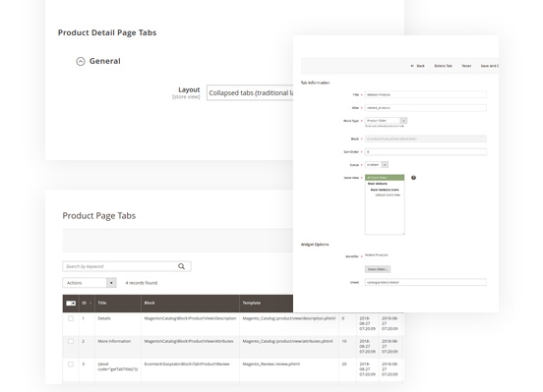Screen dimensions: 543x392
Task: Open the Layout dropdown showing Collapsed tabs
Action: point(250,92)
